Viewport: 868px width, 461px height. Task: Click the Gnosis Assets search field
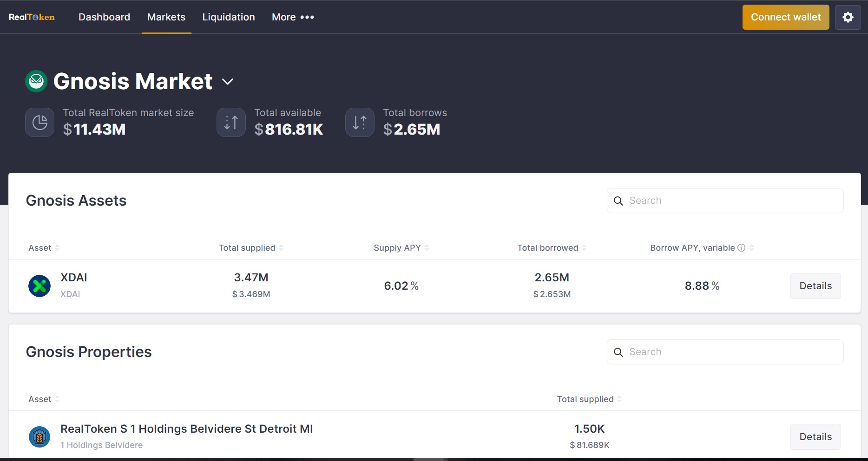[725, 201]
